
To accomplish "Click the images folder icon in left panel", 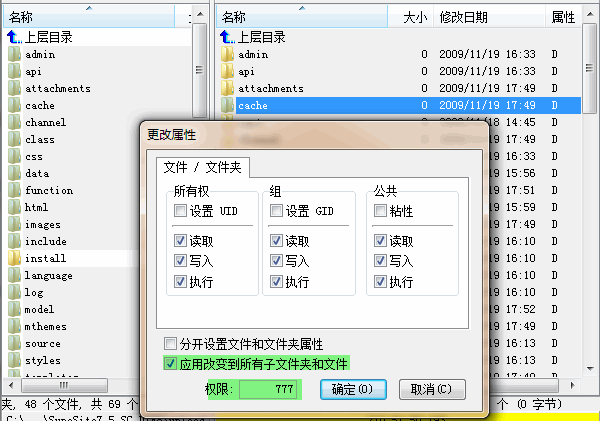I will point(14,224).
